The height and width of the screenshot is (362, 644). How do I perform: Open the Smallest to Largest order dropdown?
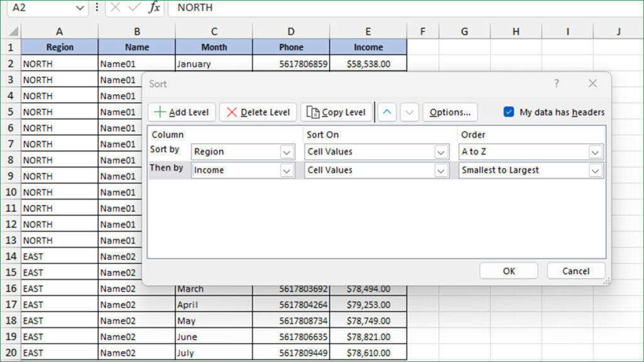pyautogui.click(x=596, y=170)
